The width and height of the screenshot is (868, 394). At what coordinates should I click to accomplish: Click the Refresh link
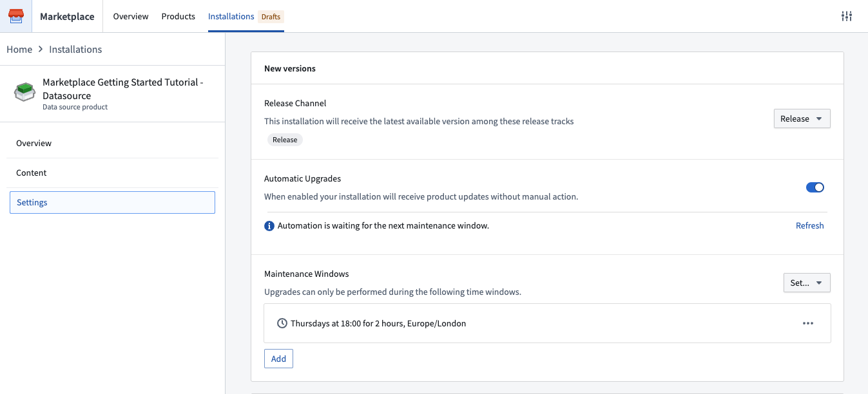tap(809, 225)
